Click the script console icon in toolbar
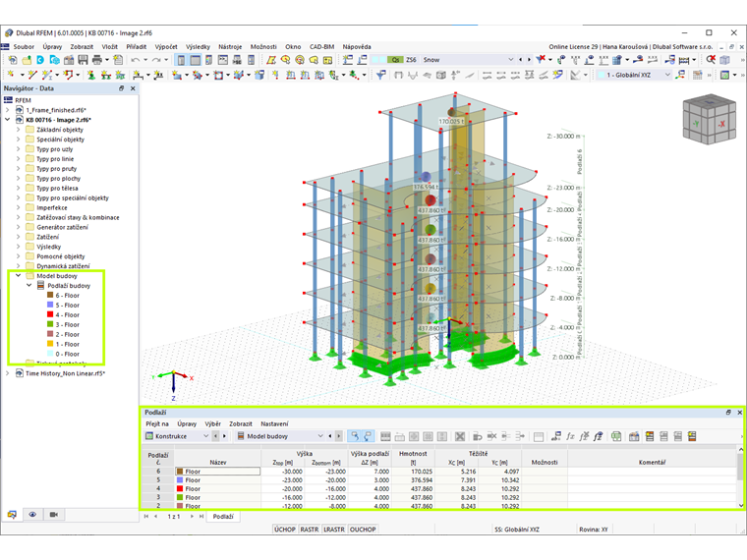 coord(223,60)
